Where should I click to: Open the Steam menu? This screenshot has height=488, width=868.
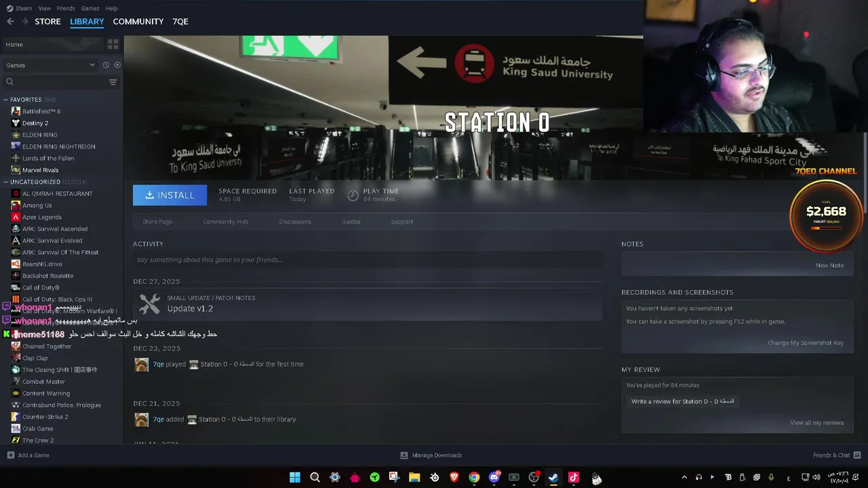pos(19,8)
